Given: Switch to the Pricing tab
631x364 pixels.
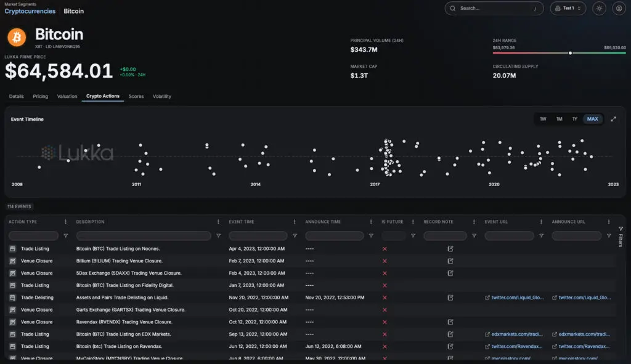Looking at the screenshot, I should (x=40, y=97).
